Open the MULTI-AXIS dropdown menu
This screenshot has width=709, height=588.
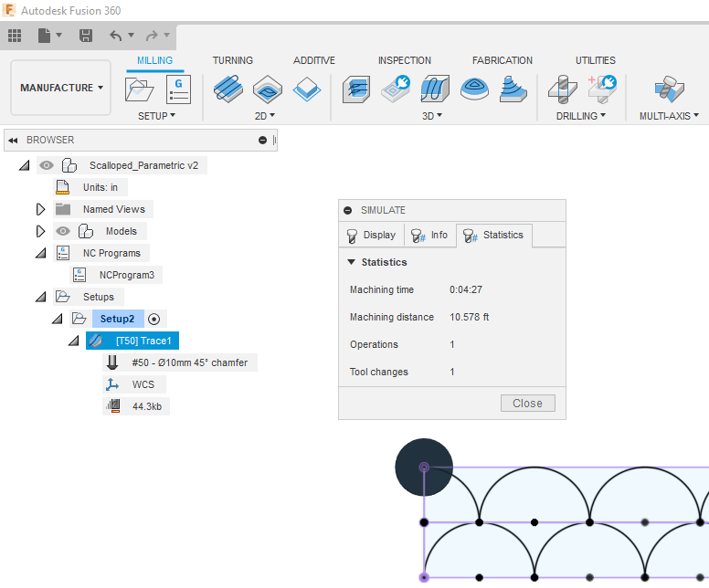(x=668, y=116)
